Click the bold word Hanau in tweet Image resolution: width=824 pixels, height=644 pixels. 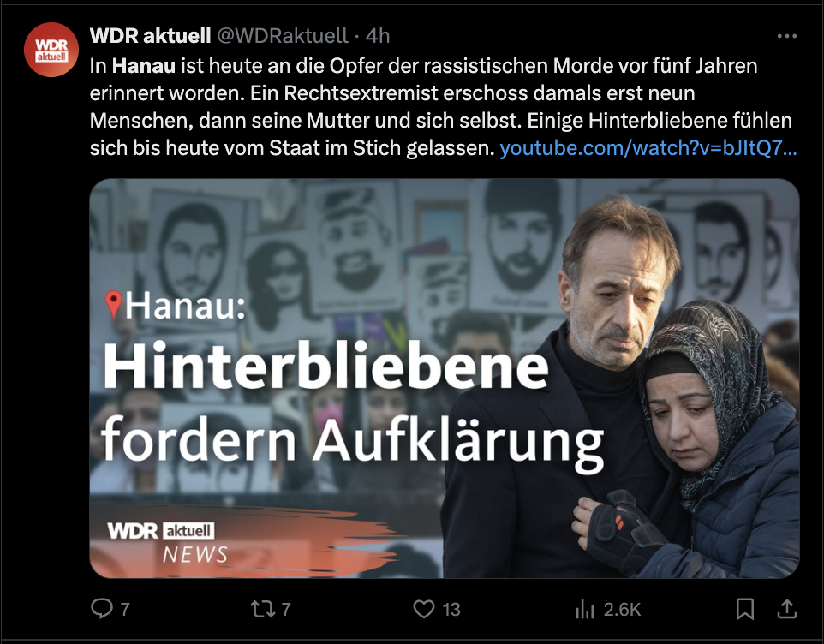143,66
